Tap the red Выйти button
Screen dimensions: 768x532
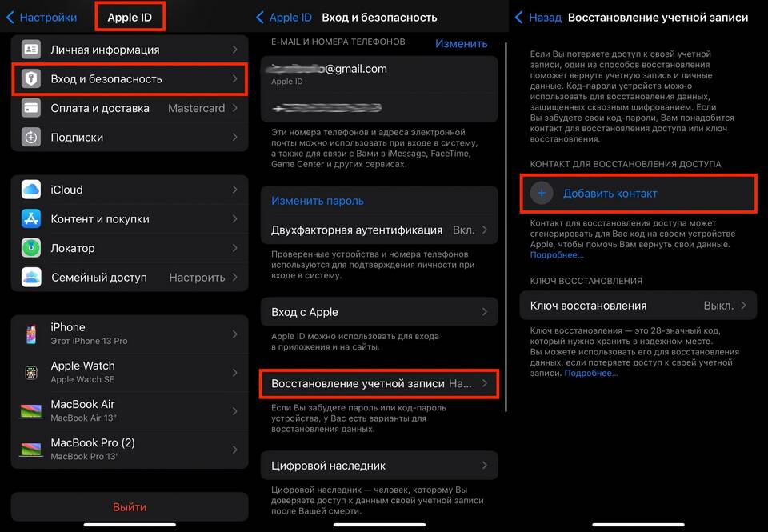click(x=130, y=506)
